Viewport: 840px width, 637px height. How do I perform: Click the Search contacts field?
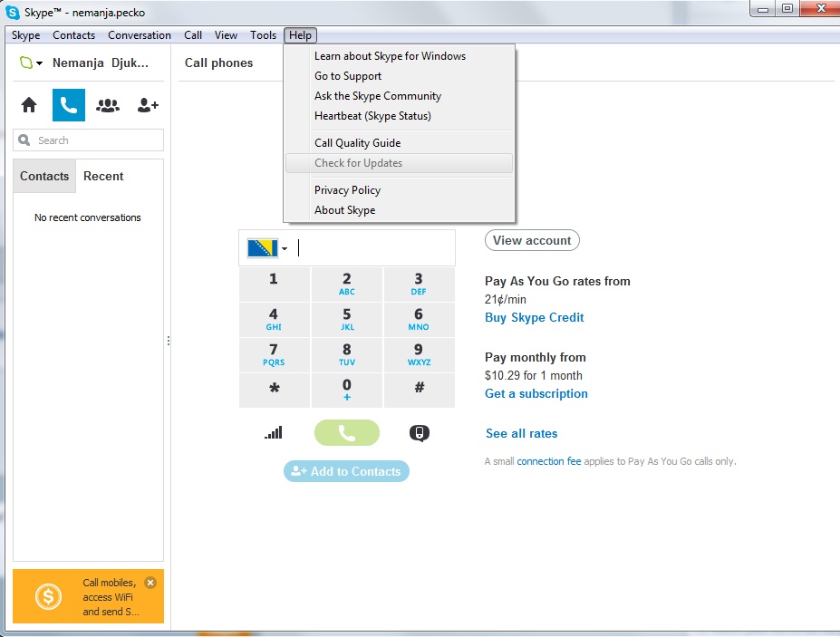(x=89, y=140)
